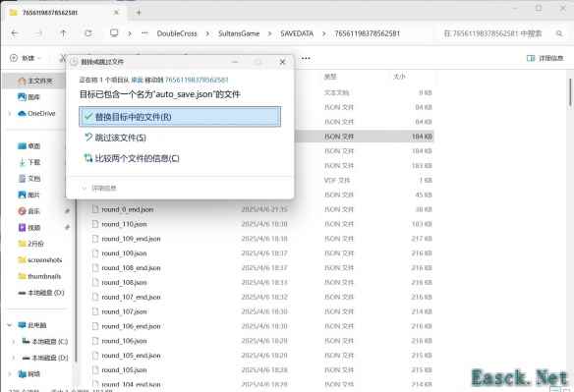Click the back navigation arrow

[x=15, y=33]
